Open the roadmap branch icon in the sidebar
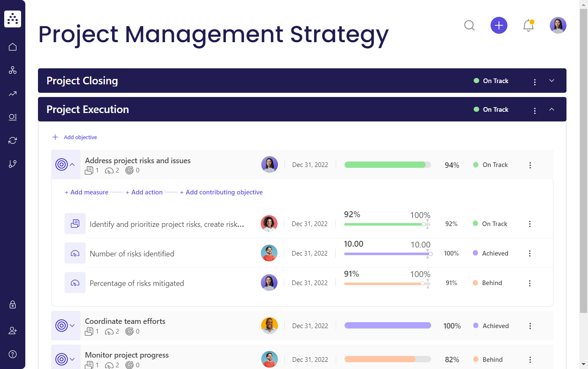The image size is (588, 369). click(13, 164)
